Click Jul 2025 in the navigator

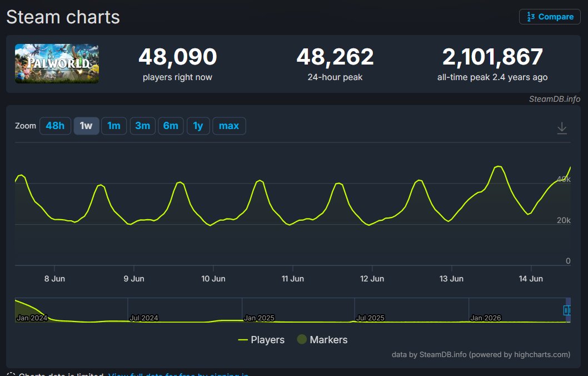coord(370,318)
